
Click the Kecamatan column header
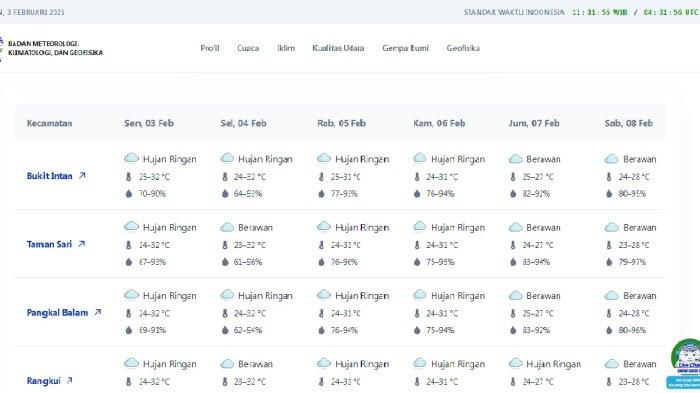49,123
